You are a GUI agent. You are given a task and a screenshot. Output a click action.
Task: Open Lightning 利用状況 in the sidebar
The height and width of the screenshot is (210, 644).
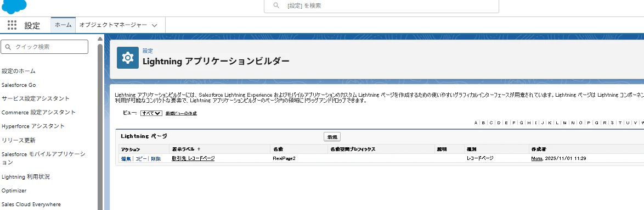point(25,176)
